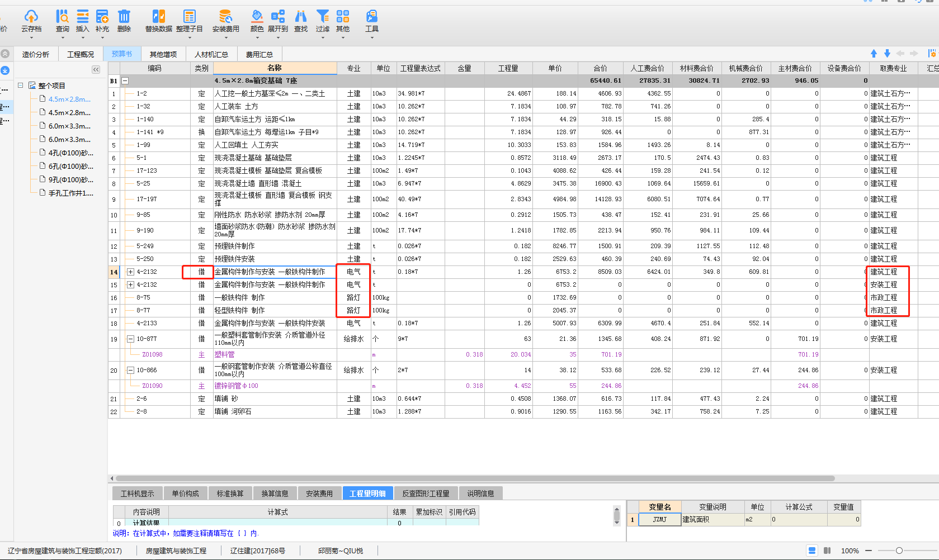Adjust the zoom slider handle
Screen dimensions: 939x560
click(899, 550)
